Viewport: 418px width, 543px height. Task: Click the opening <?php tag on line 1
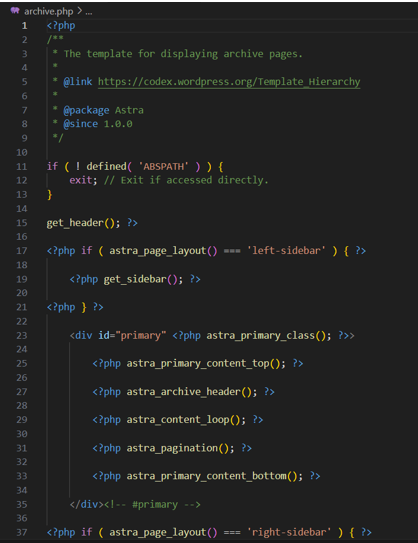[x=61, y=26]
